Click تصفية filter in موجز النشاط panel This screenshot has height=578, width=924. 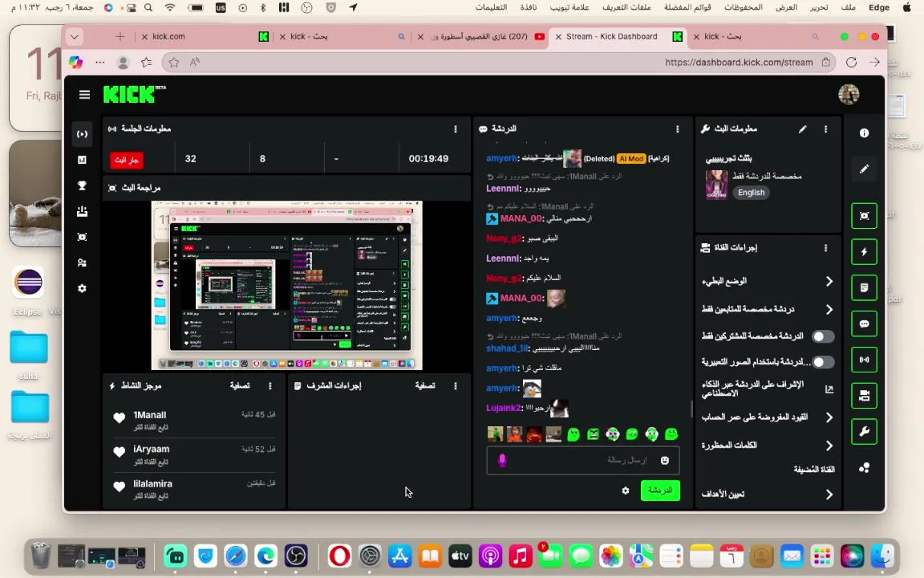240,385
